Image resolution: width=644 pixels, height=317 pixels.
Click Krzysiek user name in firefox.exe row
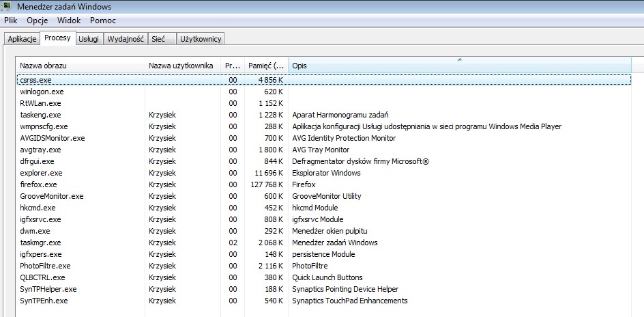pyautogui.click(x=162, y=184)
